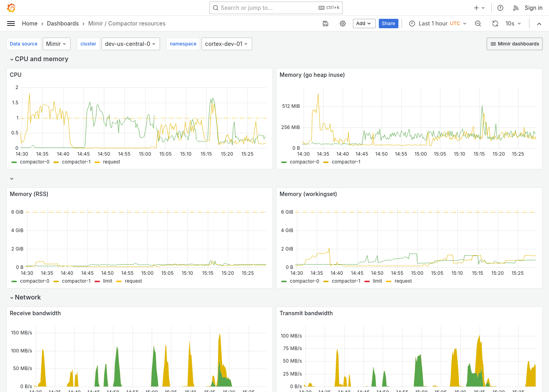Open the Dashboards breadcrumb item

(63, 24)
